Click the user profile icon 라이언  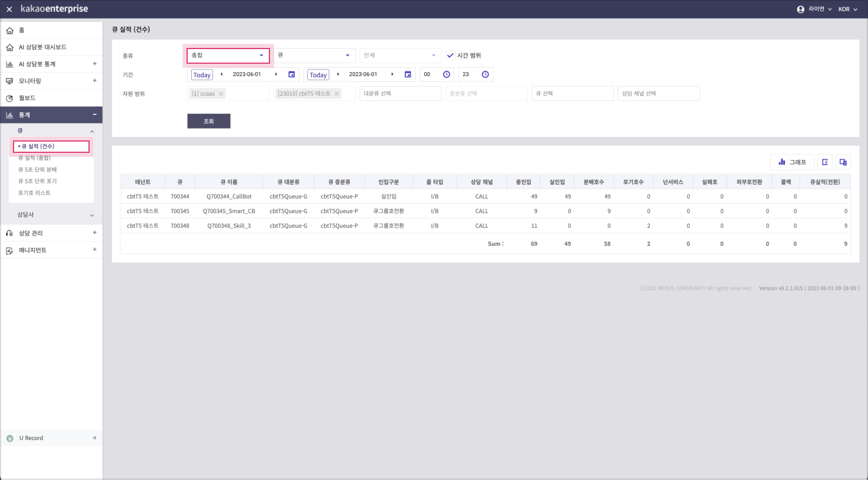coord(800,10)
